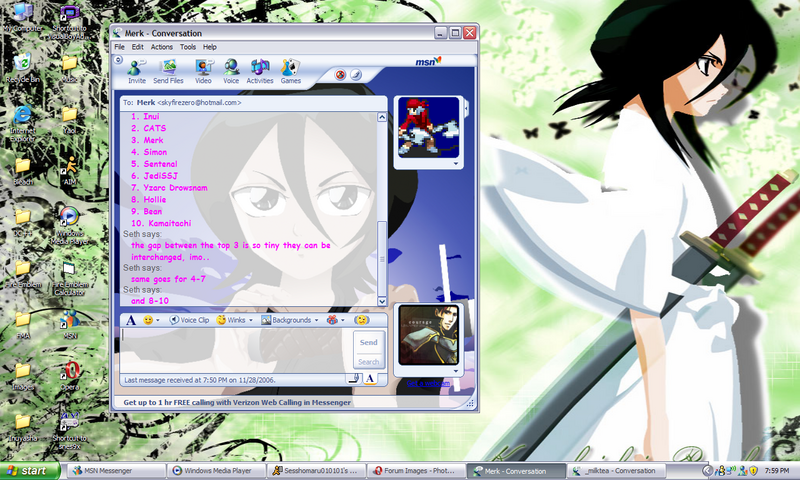This screenshot has width=800, height=480.
Task: Click the chat scroll down arrow
Action: (382, 301)
